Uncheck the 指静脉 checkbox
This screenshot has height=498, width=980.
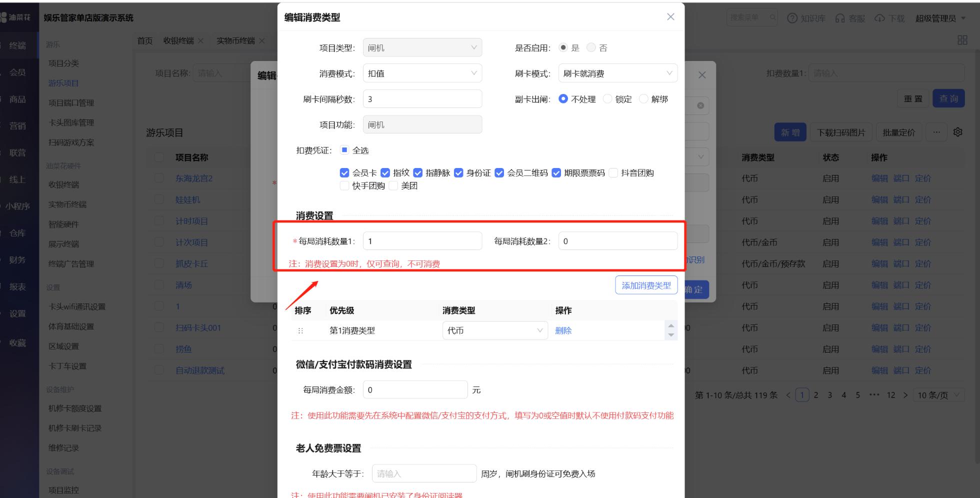(x=418, y=173)
